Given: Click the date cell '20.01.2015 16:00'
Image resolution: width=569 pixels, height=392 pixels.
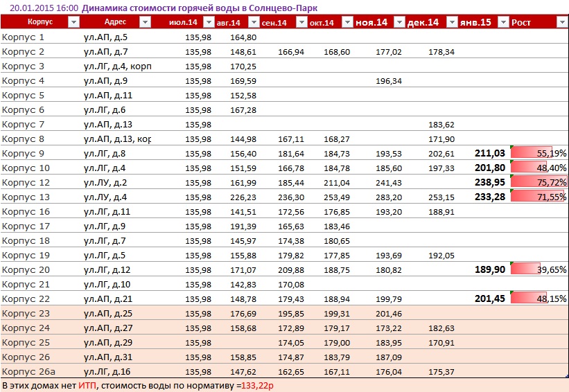Looking at the screenshot, I should 44,8.
